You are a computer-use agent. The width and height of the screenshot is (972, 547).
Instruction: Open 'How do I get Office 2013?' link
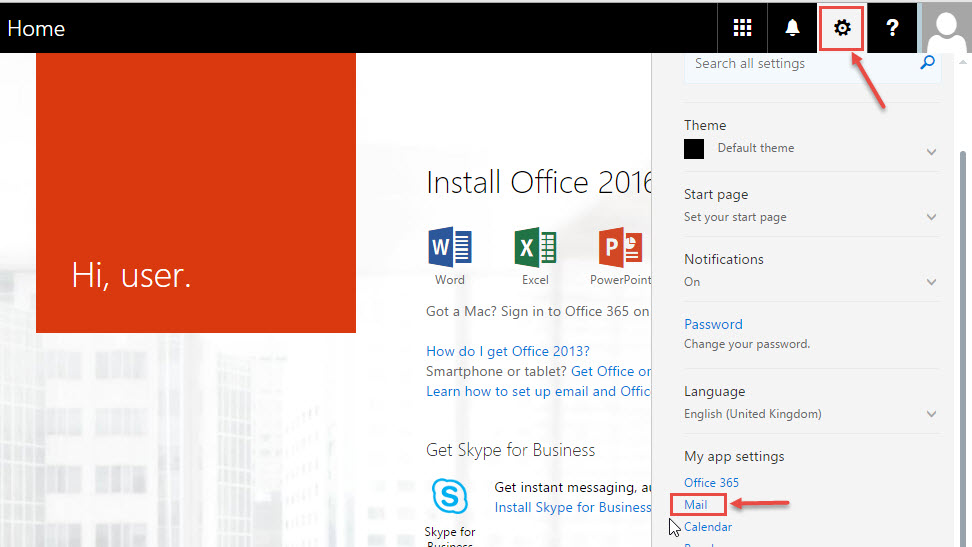coord(508,351)
